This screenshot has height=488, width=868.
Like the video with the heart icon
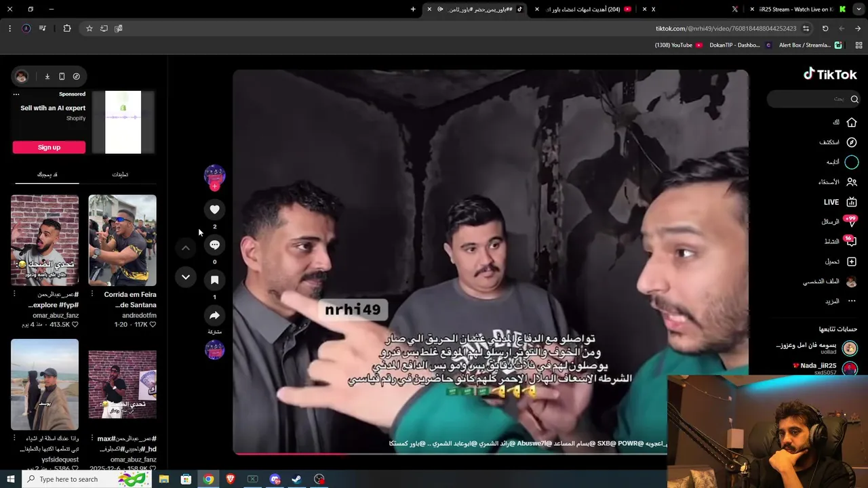click(x=214, y=209)
